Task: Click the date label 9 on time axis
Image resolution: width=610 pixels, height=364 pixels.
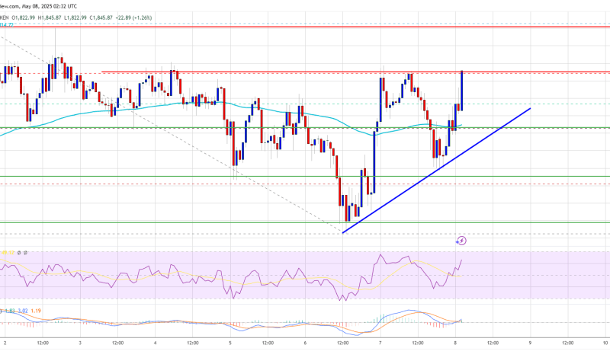Action: pos(530,343)
